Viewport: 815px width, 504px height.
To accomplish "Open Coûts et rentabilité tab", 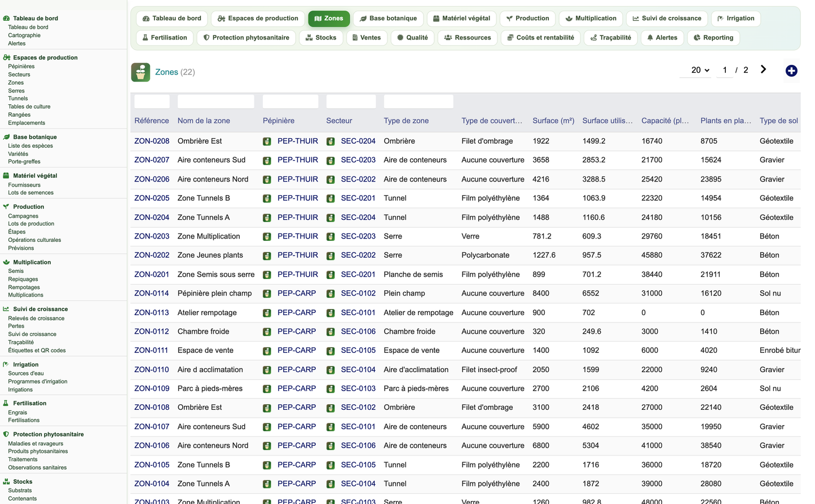I will 541,38.
